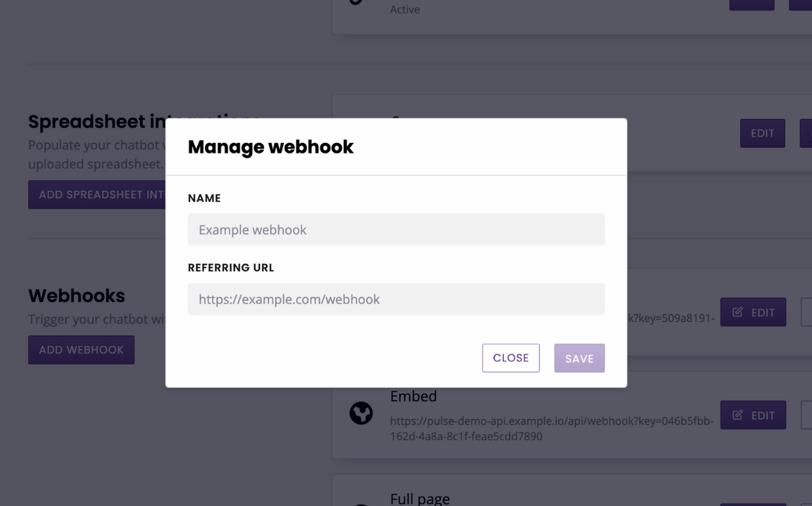
Task: Click the round Embed webhook logo icon
Action: tap(361, 413)
